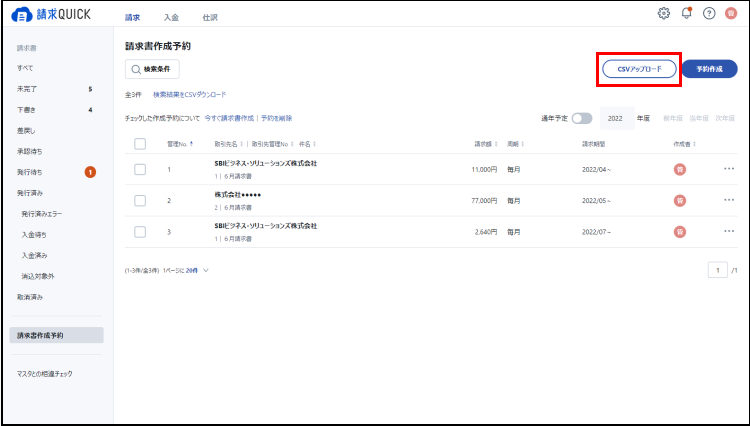Switch to the 仕訳 tab
Screen dimensions: 750x426
tap(210, 18)
